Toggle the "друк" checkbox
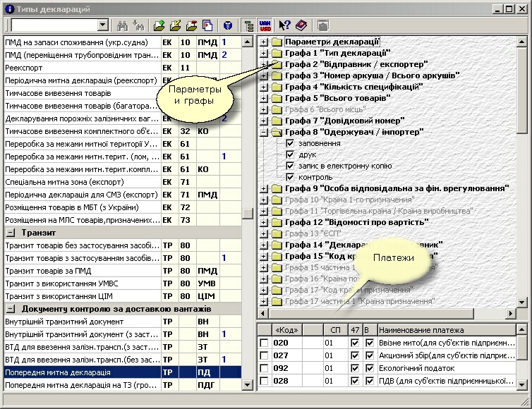 tap(290, 154)
